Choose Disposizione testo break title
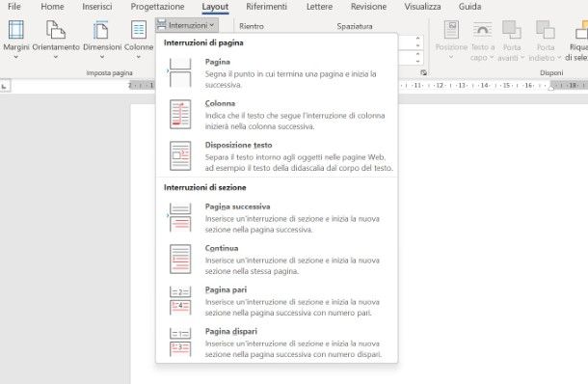The image size is (588, 384). (238, 145)
